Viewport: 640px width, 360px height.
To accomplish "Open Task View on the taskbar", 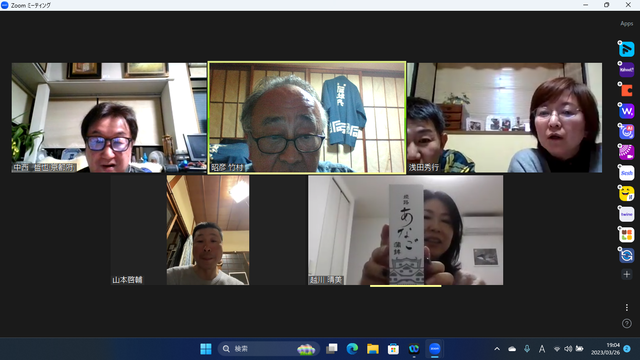I will pos(331,349).
